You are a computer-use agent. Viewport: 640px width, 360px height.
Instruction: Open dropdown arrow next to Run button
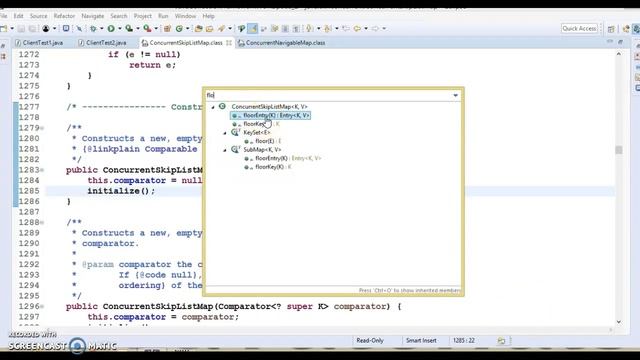[x=120, y=29]
